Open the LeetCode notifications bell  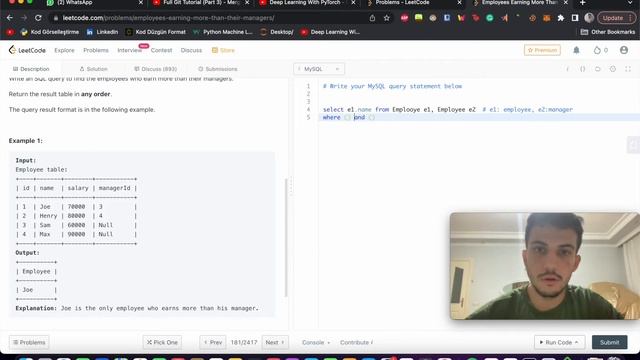[576, 50]
